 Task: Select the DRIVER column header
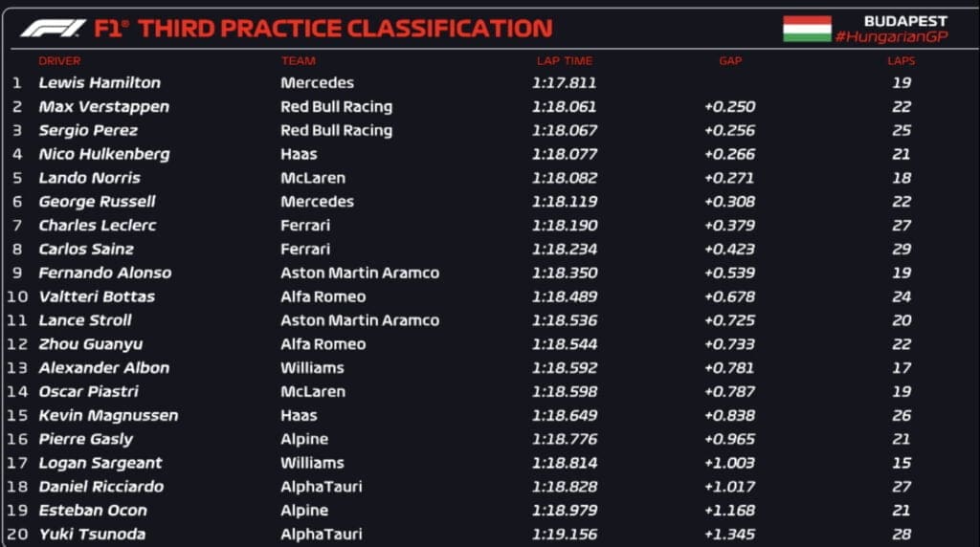click(x=59, y=61)
